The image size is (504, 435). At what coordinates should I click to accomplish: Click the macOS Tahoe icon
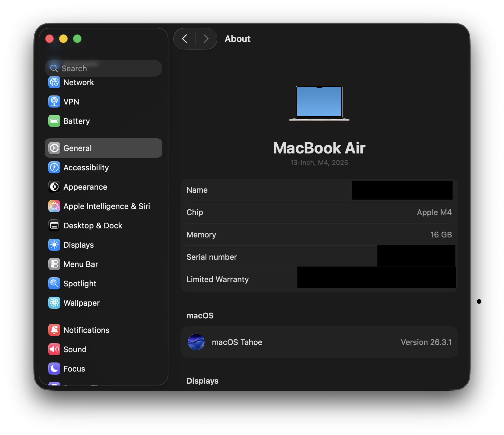point(196,342)
